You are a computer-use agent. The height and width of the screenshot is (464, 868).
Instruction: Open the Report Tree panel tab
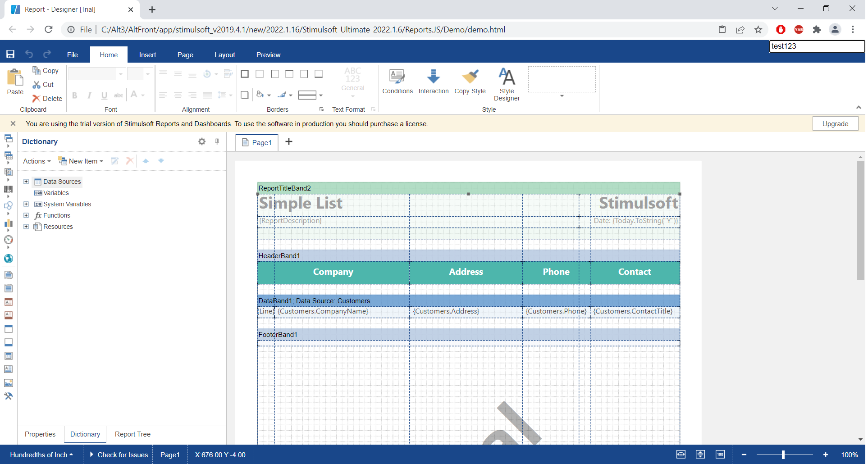click(x=132, y=434)
